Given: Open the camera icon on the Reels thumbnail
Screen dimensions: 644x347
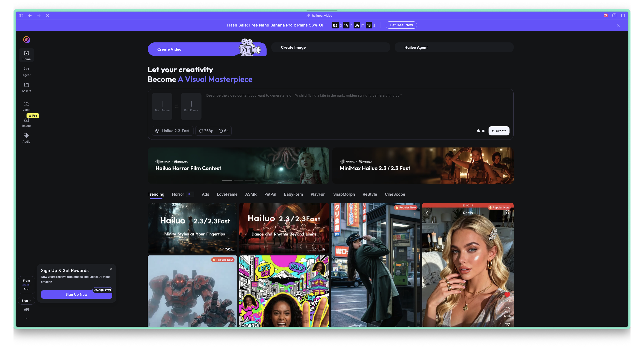Looking at the screenshot, I should click(x=507, y=213).
